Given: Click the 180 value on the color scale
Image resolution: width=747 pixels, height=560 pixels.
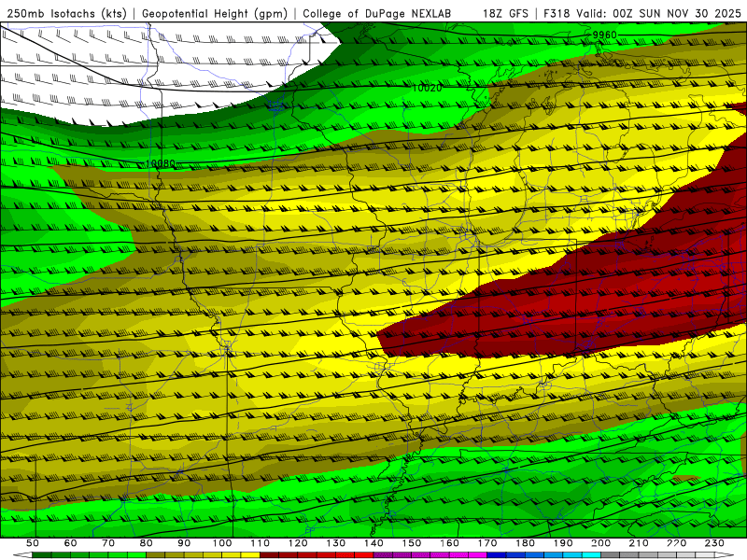Looking at the screenshot, I should pos(525,543).
